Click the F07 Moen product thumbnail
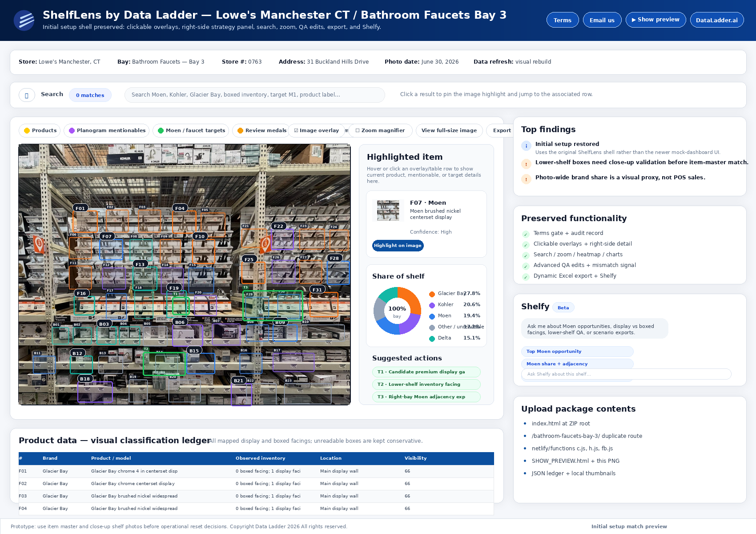 tap(388, 210)
